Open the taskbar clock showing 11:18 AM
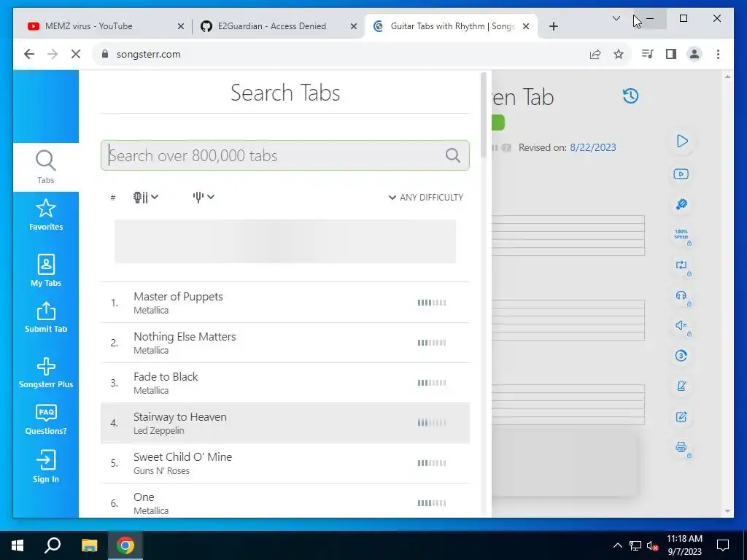Viewport: 747px width, 560px height. tap(684, 545)
